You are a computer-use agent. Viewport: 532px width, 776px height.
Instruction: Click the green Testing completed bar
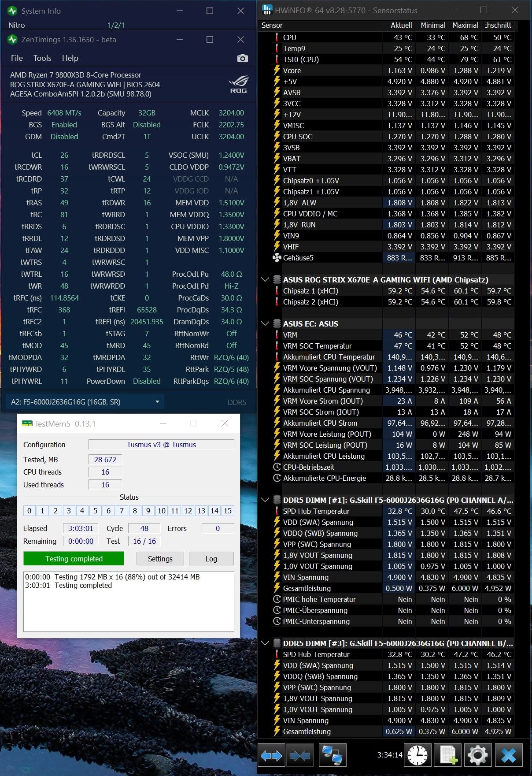(74, 559)
